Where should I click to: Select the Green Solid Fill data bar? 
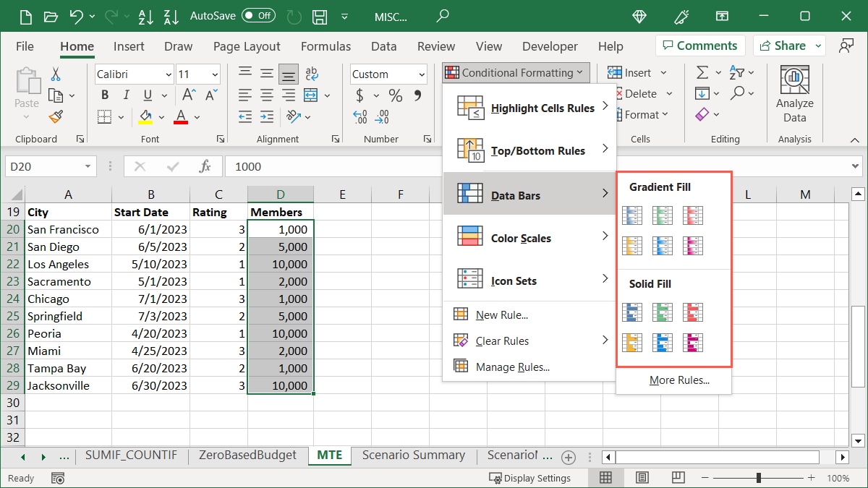[x=663, y=312]
